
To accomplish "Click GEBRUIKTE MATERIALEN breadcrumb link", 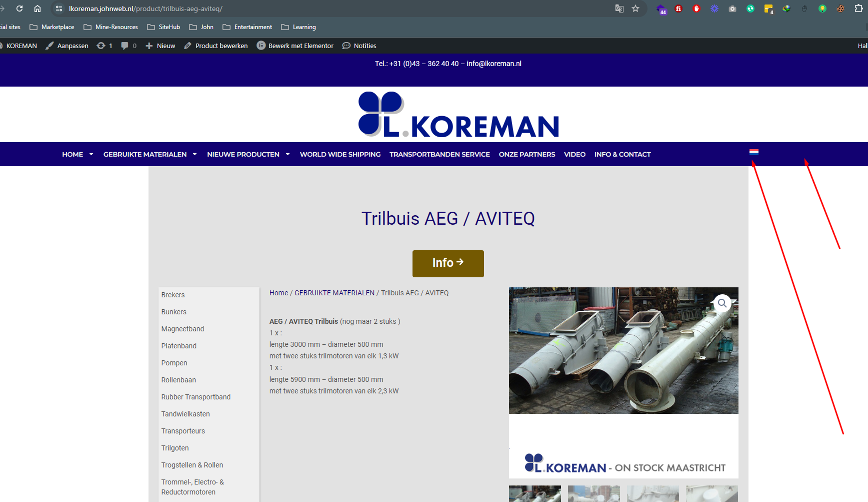I will pos(334,293).
